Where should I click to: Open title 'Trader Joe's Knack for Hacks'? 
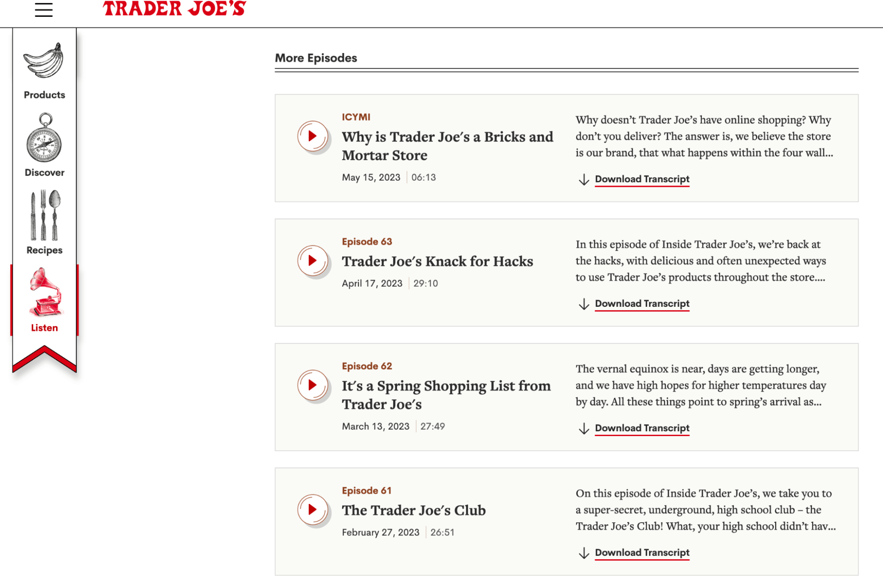tap(437, 261)
